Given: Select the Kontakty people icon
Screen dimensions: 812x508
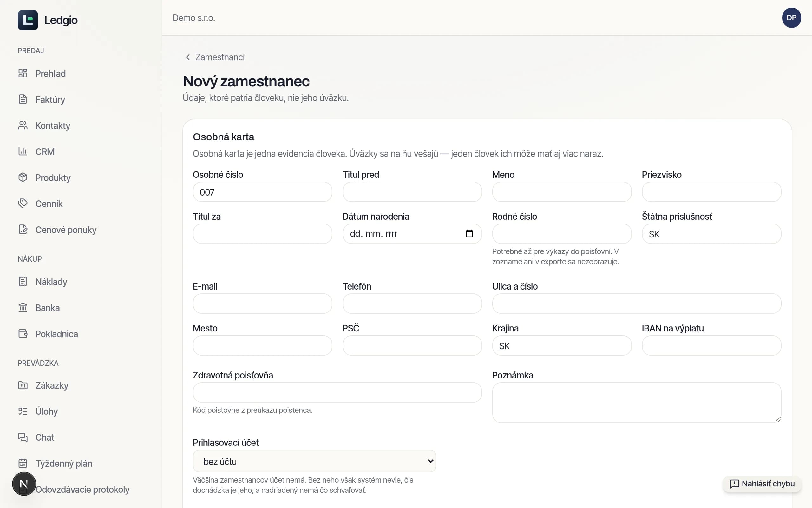Looking at the screenshot, I should [23, 125].
